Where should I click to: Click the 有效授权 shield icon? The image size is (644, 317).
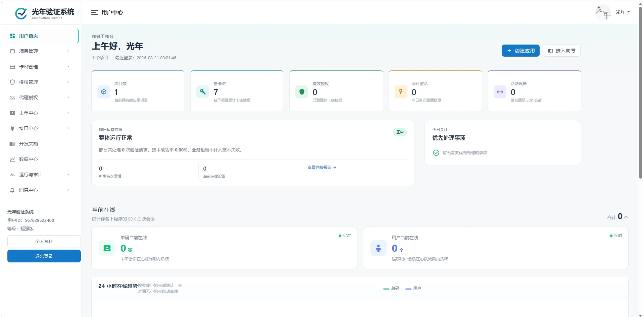(x=302, y=92)
